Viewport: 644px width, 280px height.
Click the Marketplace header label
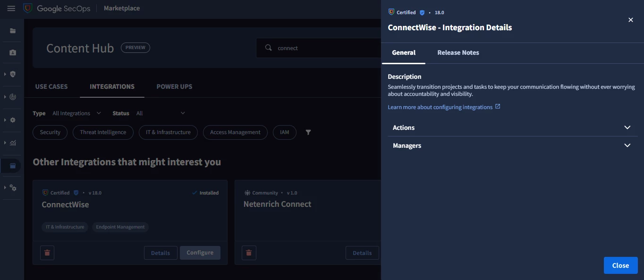click(122, 8)
